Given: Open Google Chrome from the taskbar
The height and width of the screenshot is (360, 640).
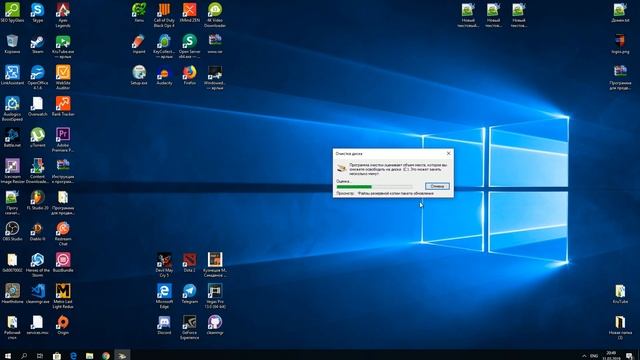Looking at the screenshot, I should (x=106, y=356).
